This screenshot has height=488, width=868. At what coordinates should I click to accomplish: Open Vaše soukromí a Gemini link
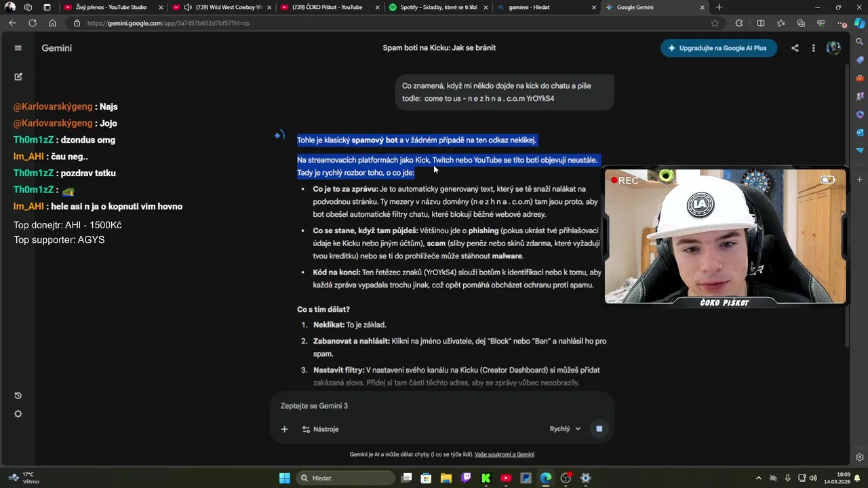(505, 454)
